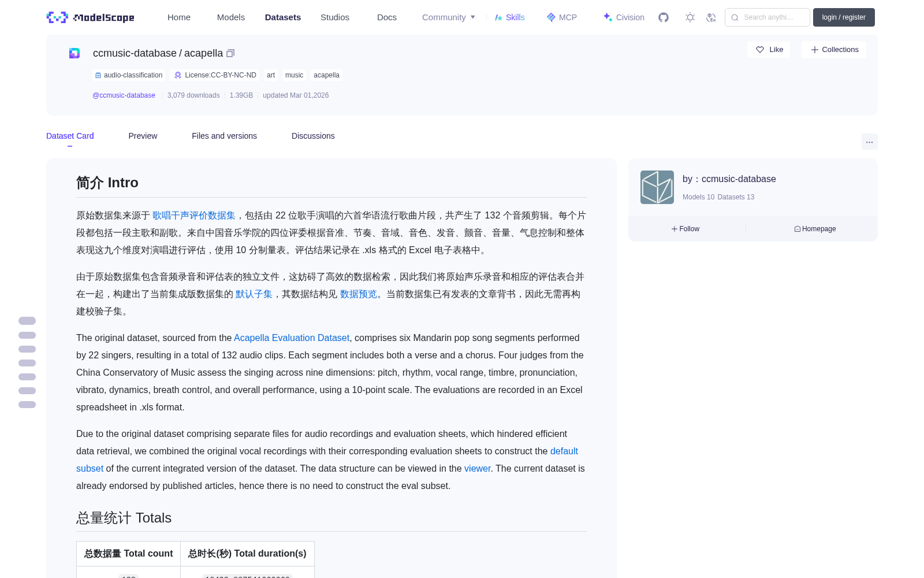
Task: Open the GitHub icon in header
Action: point(664,17)
